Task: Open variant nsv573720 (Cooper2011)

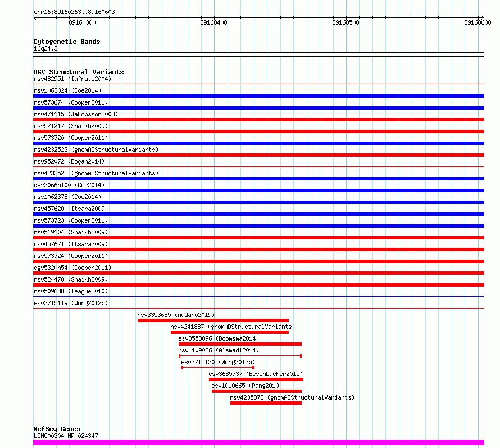Action: (x=71, y=138)
